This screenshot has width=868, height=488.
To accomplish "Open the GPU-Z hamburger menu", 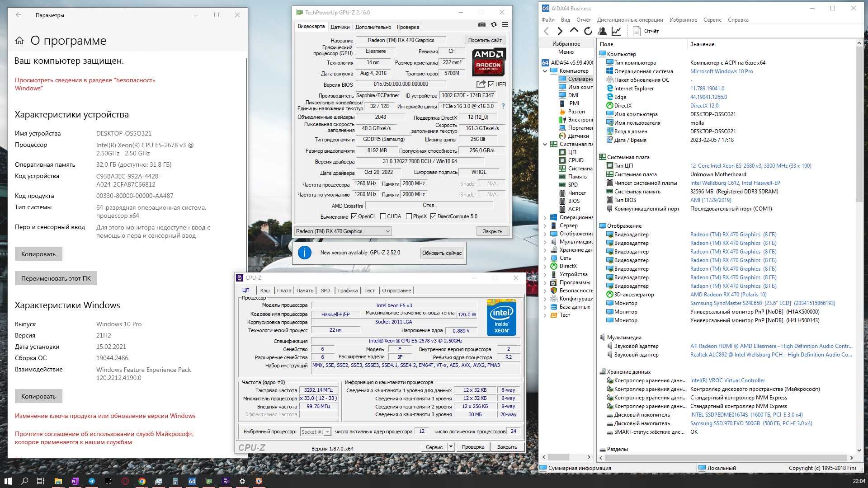I will tap(505, 24).
